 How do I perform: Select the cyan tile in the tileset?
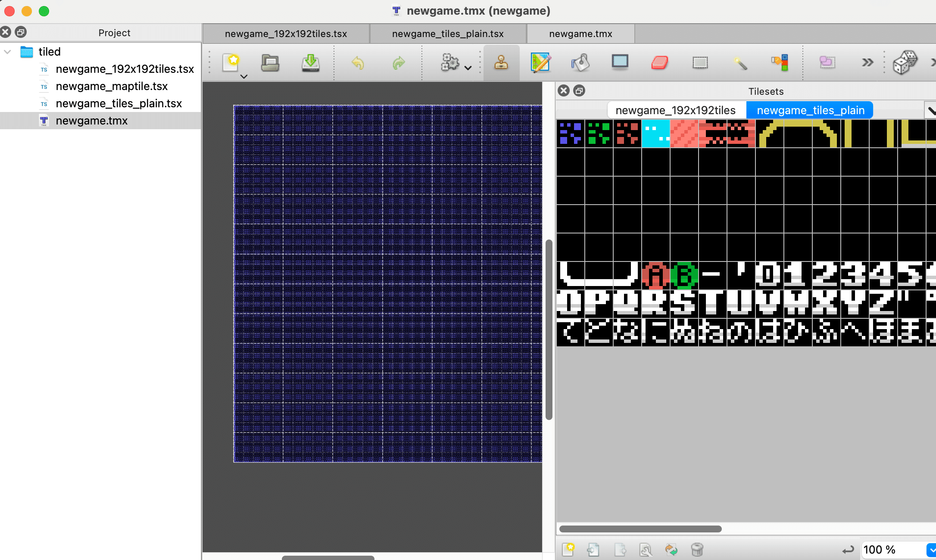point(655,134)
